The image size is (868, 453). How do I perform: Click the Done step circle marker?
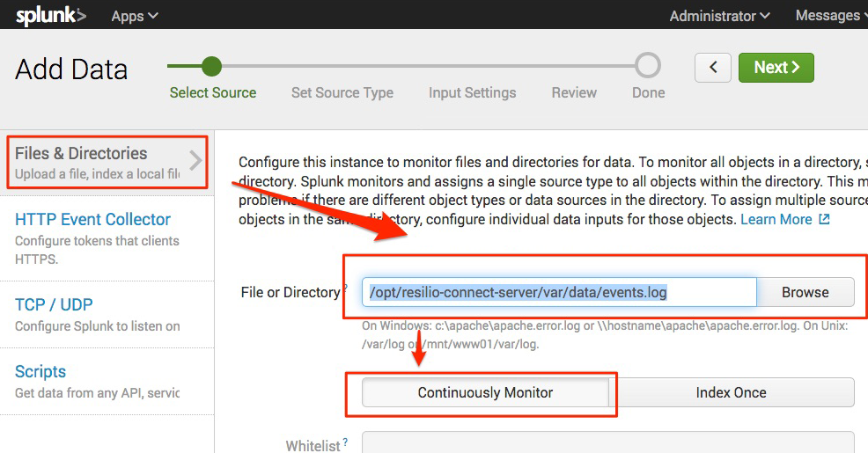point(648,66)
